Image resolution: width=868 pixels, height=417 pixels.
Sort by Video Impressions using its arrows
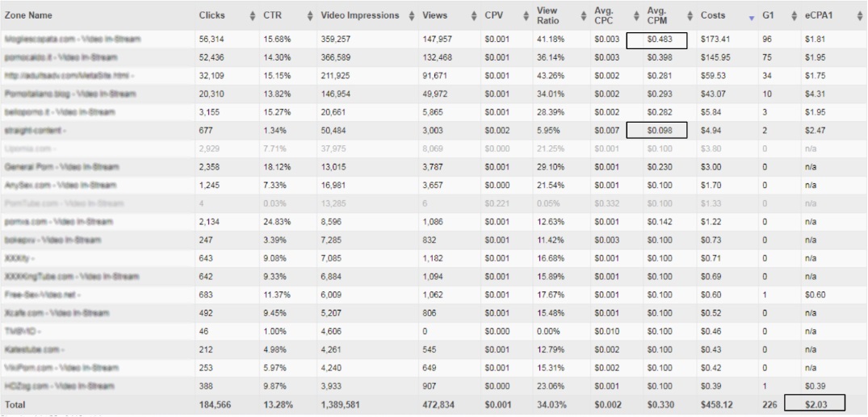click(410, 15)
